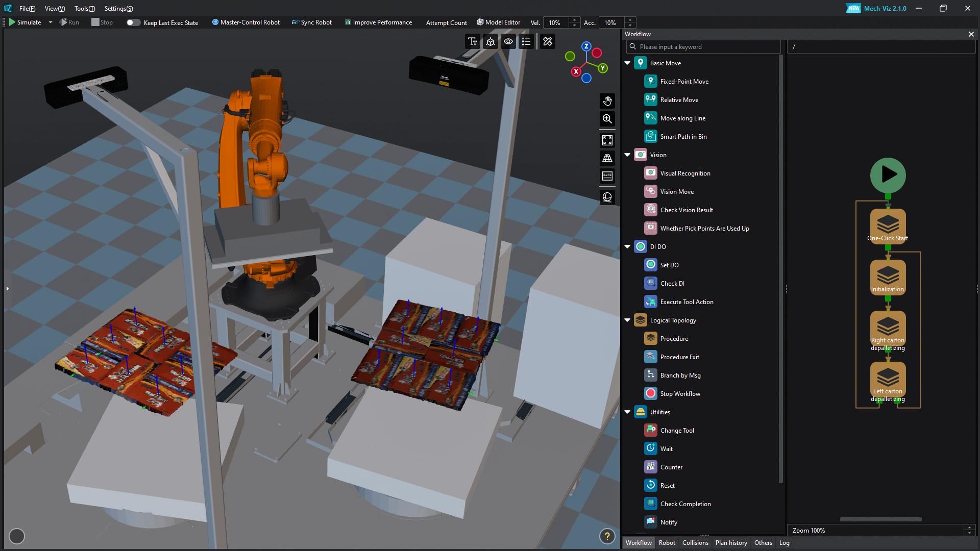Click the 3D model cube icon in viewport toolbar
Image resolution: width=980 pixels, height=551 pixels.
491,41
